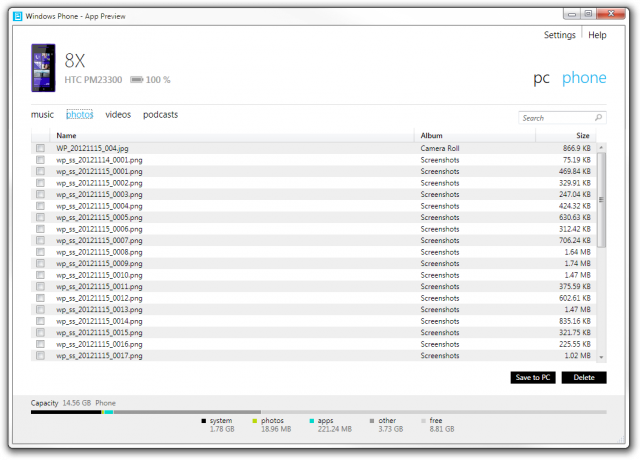Tick checkbox for wp_ss_20121115_0005.png
640x460 pixels.
pos(40,217)
